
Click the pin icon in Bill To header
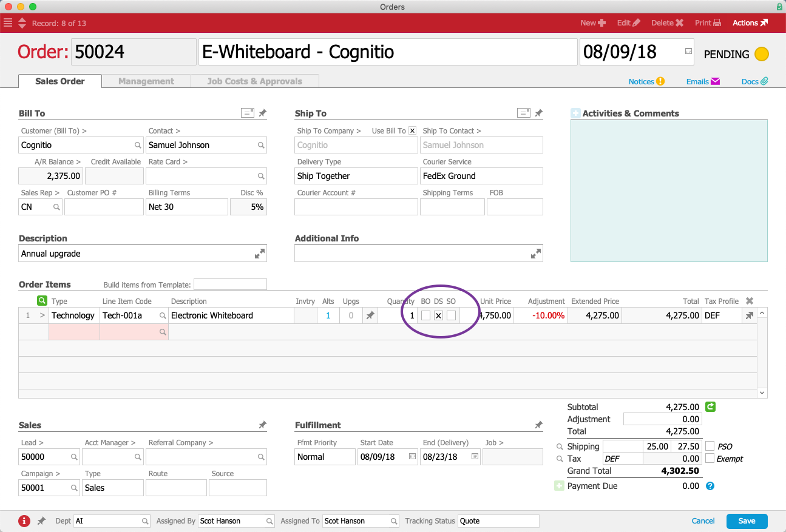(263, 113)
